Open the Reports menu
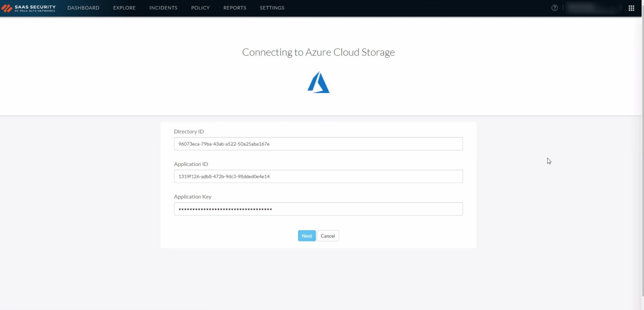This screenshot has height=310, width=644. 235,8
